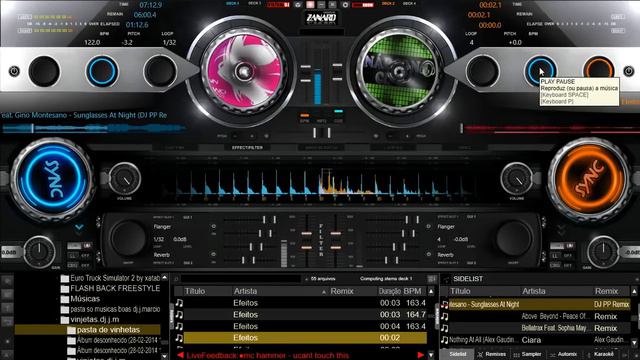640x360 pixels.
Task: Toggle right deck Reverb effect on
Action: (428, 254)
